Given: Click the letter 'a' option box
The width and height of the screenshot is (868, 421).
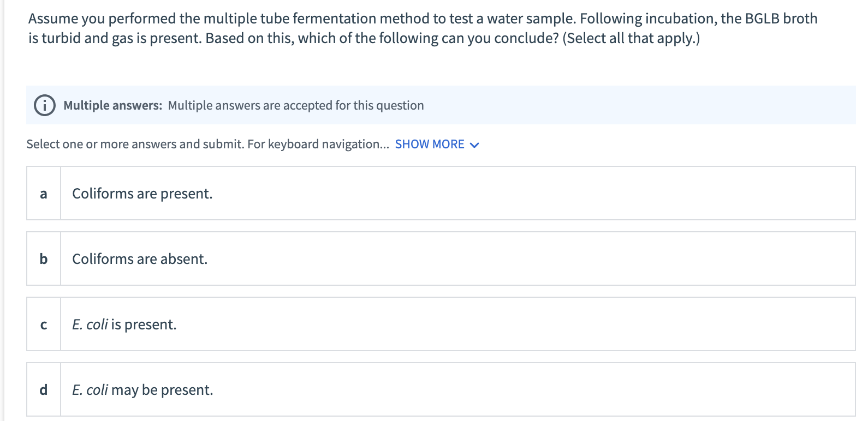Looking at the screenshot, I should tap(44, 194).
